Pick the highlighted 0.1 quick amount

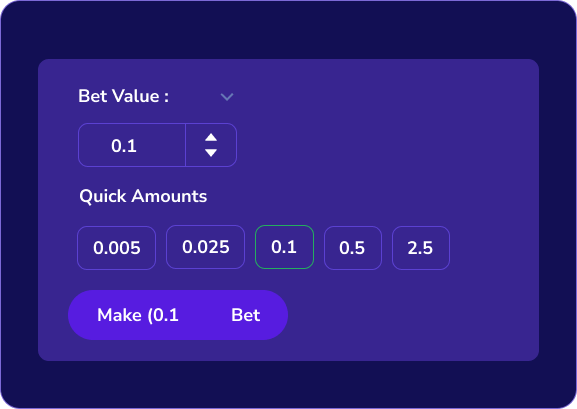click(x=284, y=247)
